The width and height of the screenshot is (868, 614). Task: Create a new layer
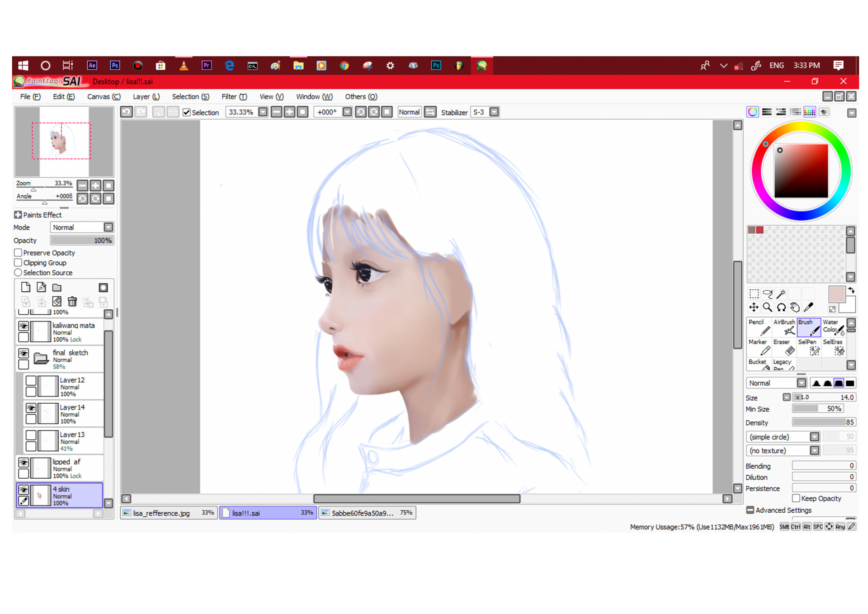click(x=26, y=287)
